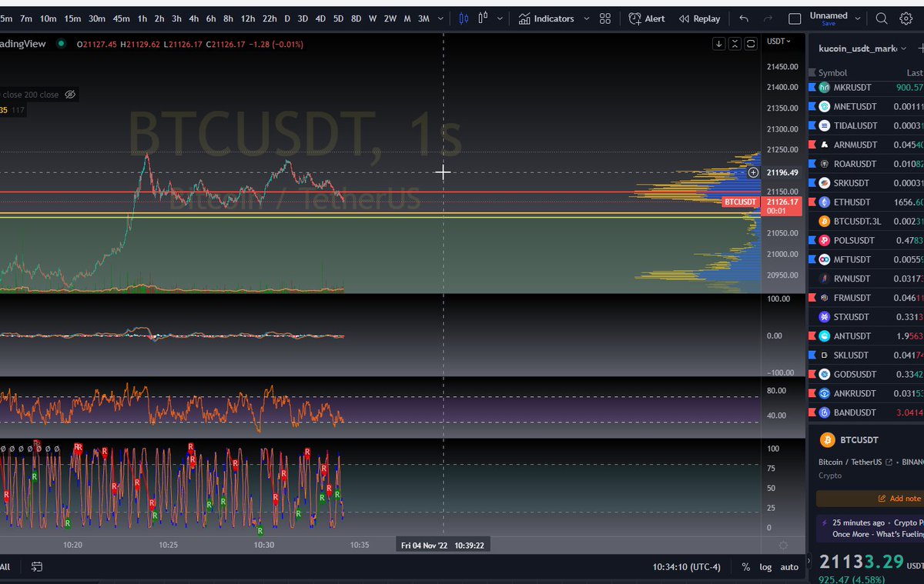Toggle percent scale mode

[745, 567]
